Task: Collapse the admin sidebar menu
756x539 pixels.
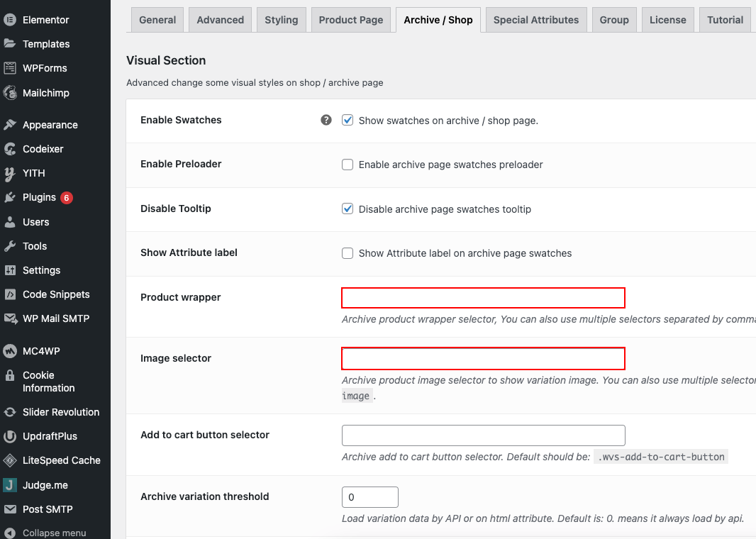Action: click(x=45, y=533)
